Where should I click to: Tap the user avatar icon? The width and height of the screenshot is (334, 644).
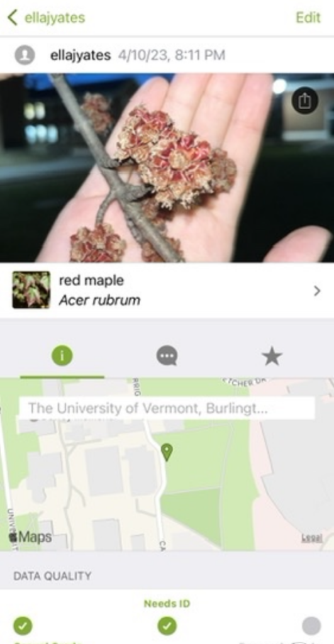pos(25,55)
